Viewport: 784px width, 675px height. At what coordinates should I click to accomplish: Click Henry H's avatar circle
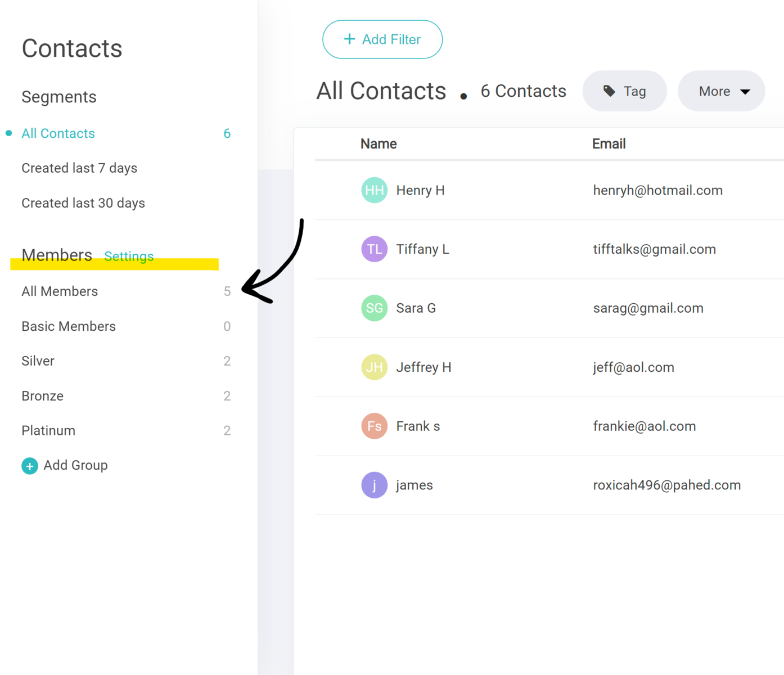tap(374, 190)
